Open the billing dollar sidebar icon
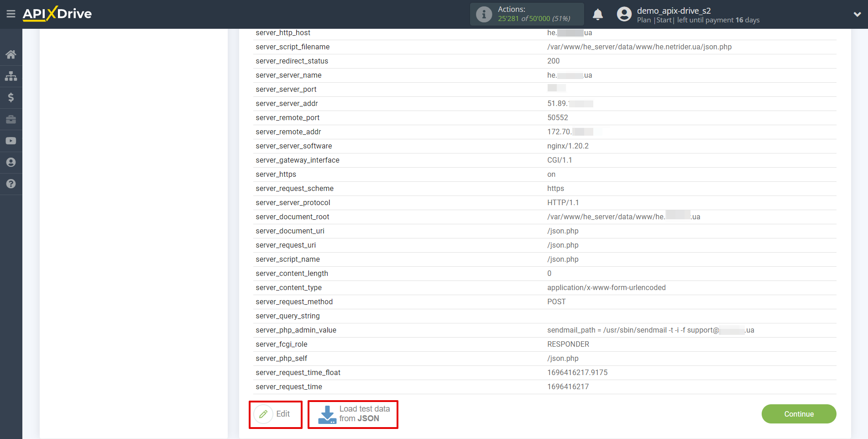868x439 pixels. pyautogui.click(x=11, y=97)
